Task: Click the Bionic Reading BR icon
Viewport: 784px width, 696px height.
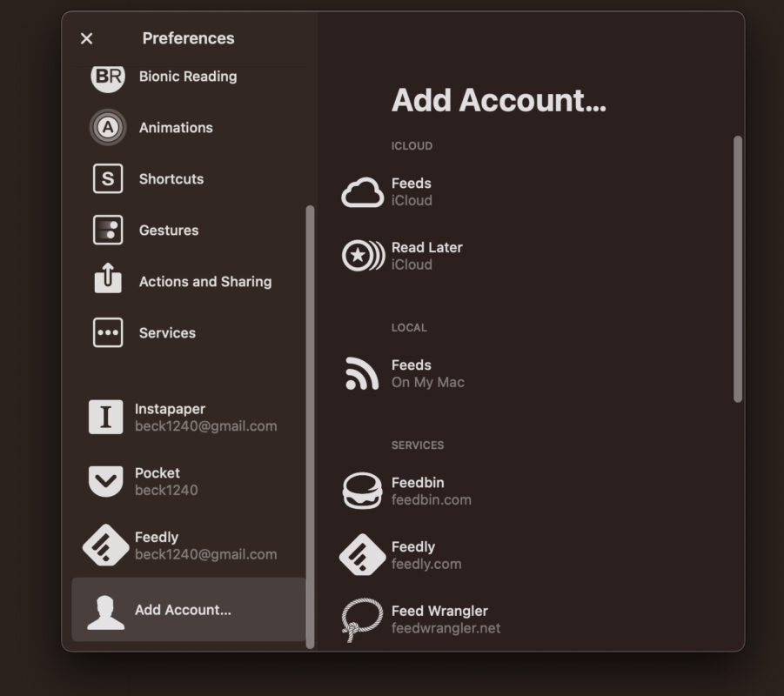Action: point(108,77)
